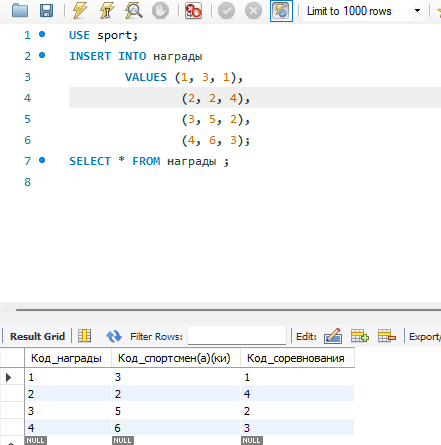Select the SELECT * FROM награды line
Screen dimensions: 441x445
pos(149,161)
